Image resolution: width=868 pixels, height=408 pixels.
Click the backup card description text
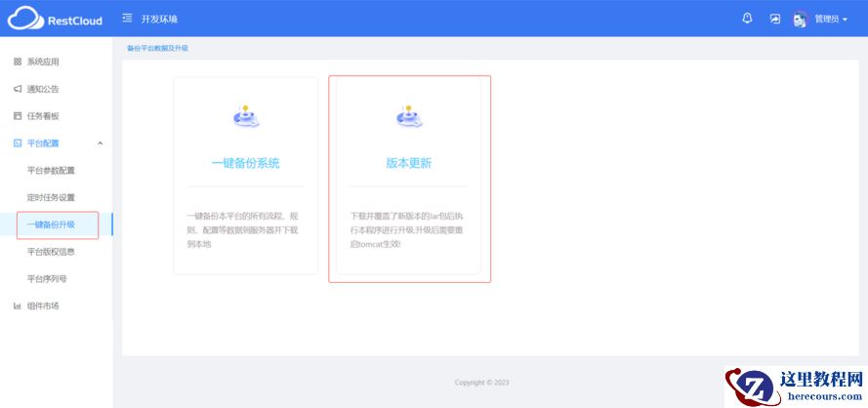(x=245, y=229)
